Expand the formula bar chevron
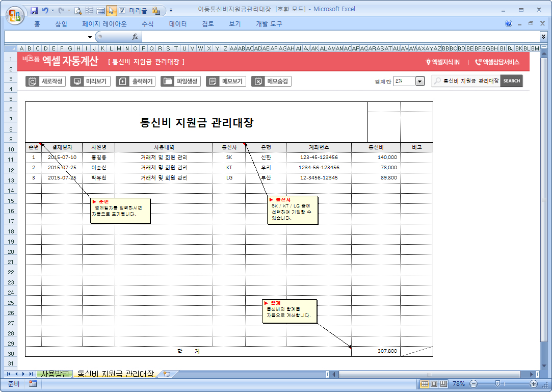This screenshot has height=392, width=552. [543, 37]
